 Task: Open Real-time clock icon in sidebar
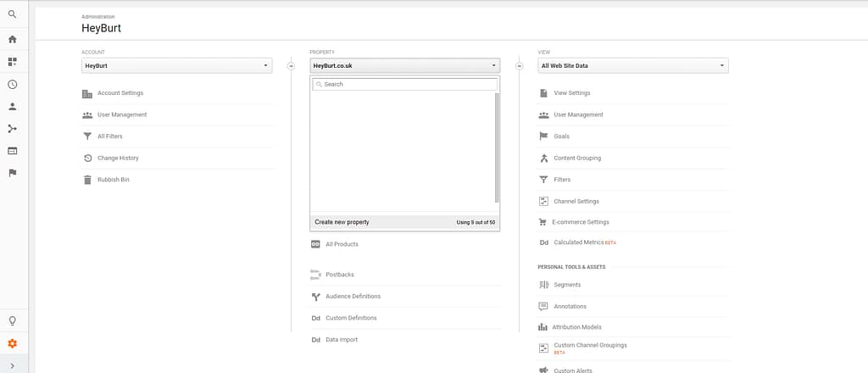tap(12, 84)
